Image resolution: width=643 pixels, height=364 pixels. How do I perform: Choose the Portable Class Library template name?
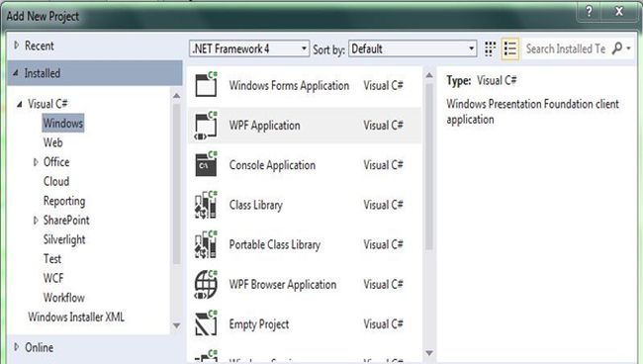click(275, 244)
